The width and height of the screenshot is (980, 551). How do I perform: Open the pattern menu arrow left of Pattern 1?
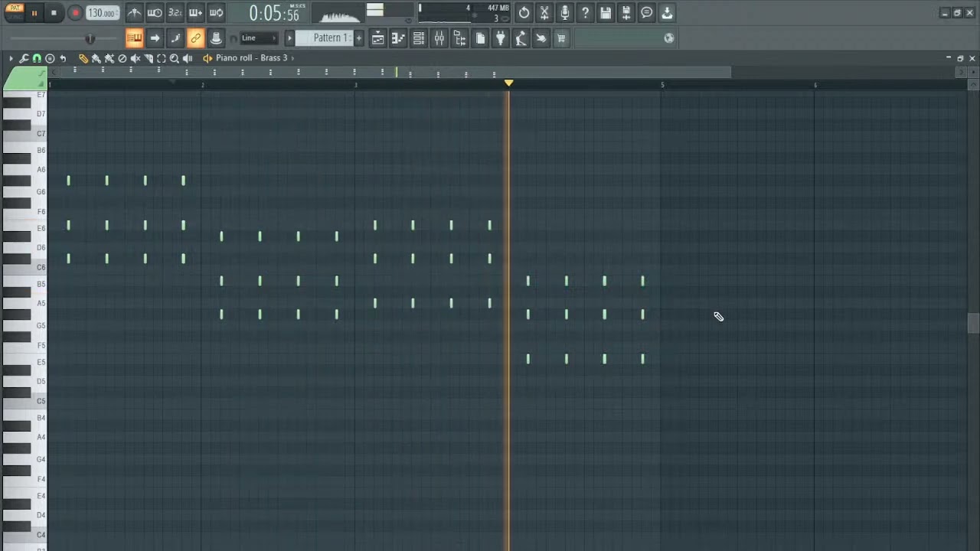pyautogui.click(x=289, y=38)
